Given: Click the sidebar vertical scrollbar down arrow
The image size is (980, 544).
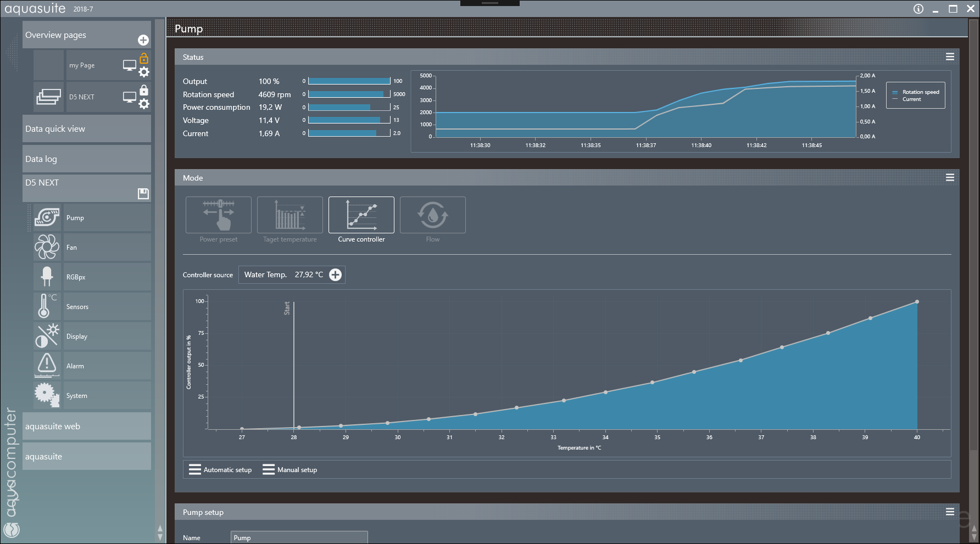Looking at the screenshot, I should [x=160, y=537].
